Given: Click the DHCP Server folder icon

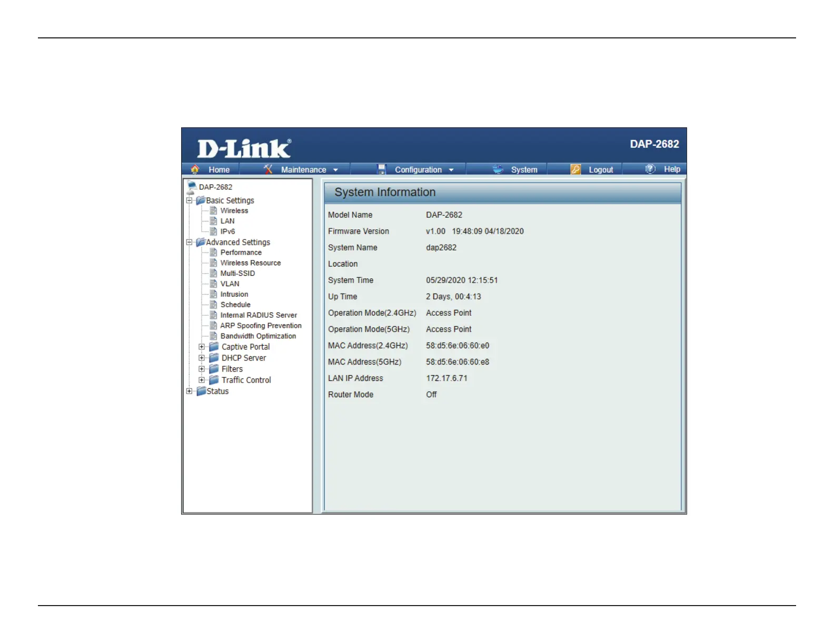Looking at the screenshot, I should tap(214, 358).
